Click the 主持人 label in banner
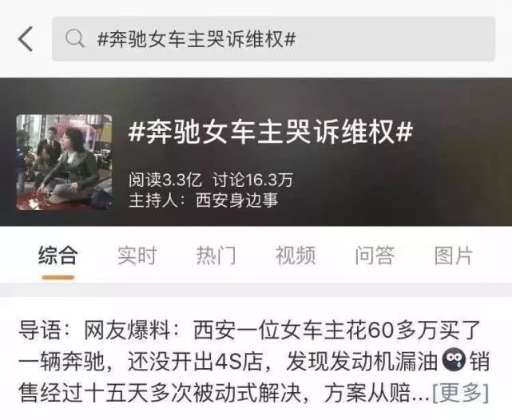The height and width of the screenshot is (420, 512). point(153,200)
